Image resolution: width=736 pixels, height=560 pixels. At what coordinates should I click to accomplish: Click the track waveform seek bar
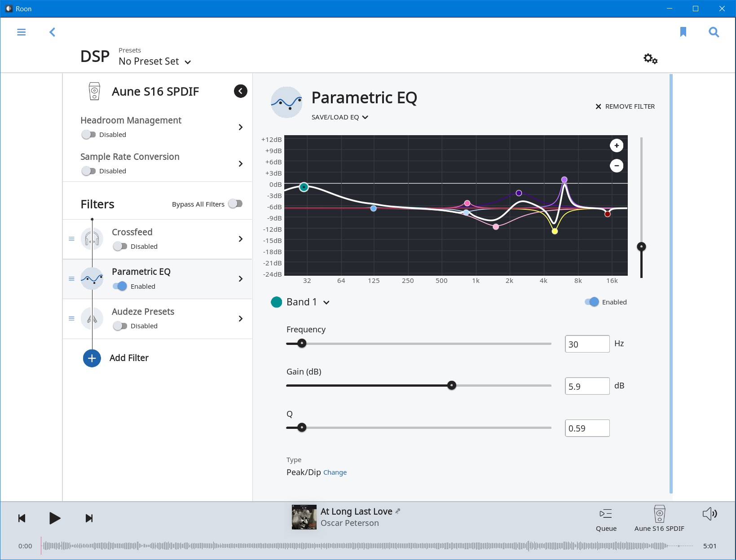tap(367, 546)
